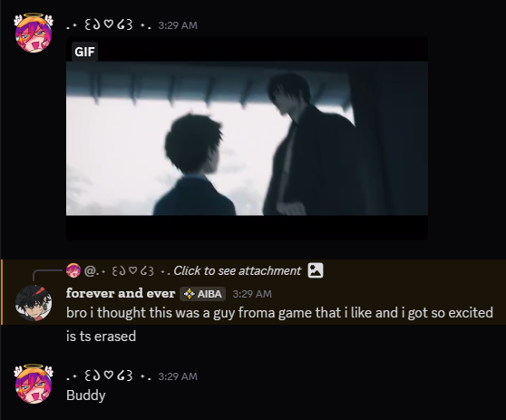Click the reply connector line to the avatar
Viewport: 506px width, 420px height.
47,274
